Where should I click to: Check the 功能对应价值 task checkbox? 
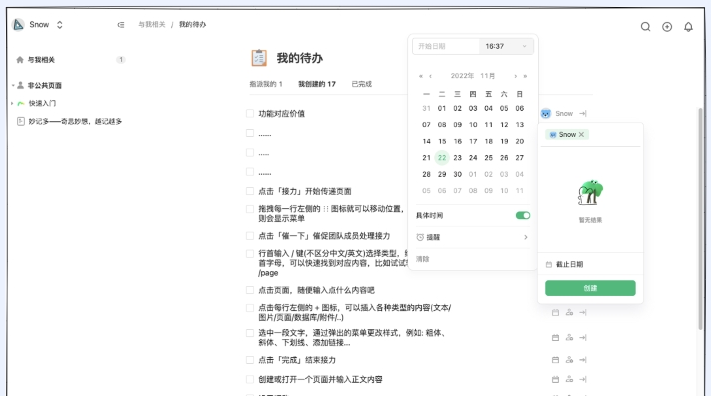[250, 113]
